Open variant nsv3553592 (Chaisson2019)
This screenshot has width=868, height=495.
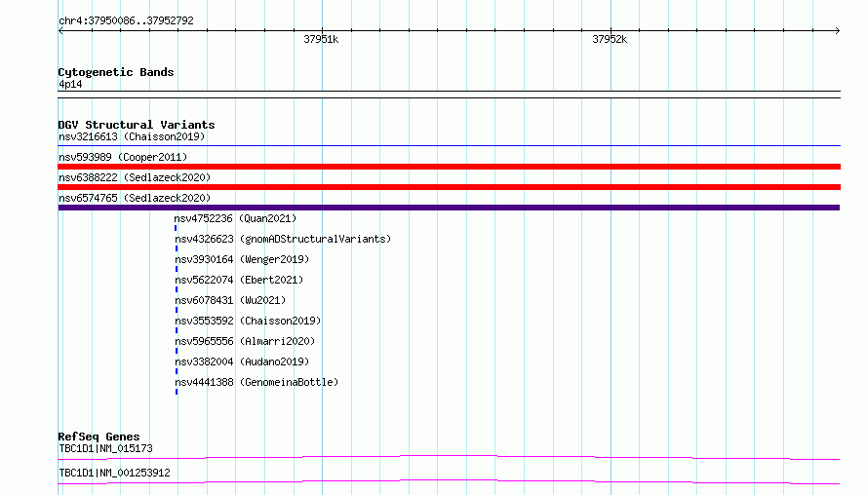click(248, 321)
